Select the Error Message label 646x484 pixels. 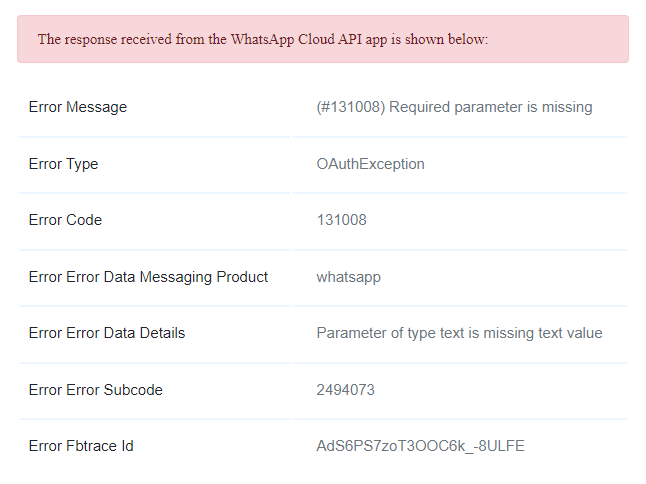(78, 107)
